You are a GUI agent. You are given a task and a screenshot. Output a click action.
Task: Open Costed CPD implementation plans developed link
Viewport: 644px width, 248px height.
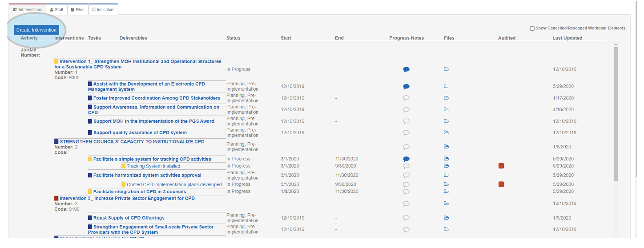pyautogui.click(x=174, y=184)
